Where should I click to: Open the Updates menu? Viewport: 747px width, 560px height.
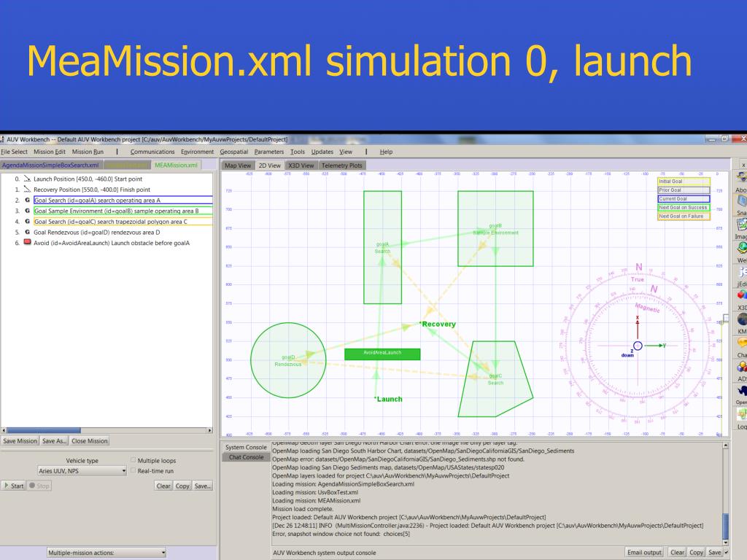tap(322, 152)
